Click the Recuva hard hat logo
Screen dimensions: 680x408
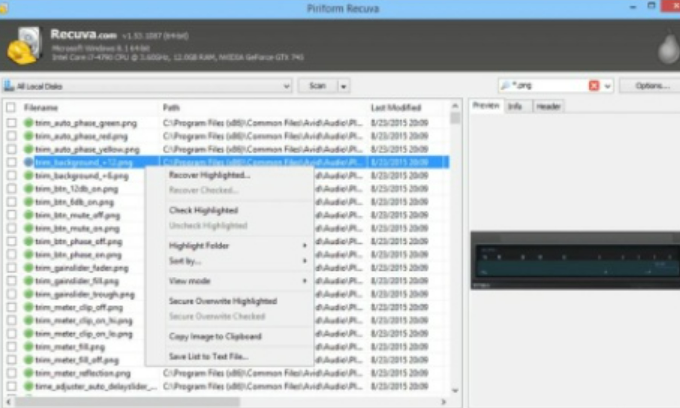pos(24,45)
